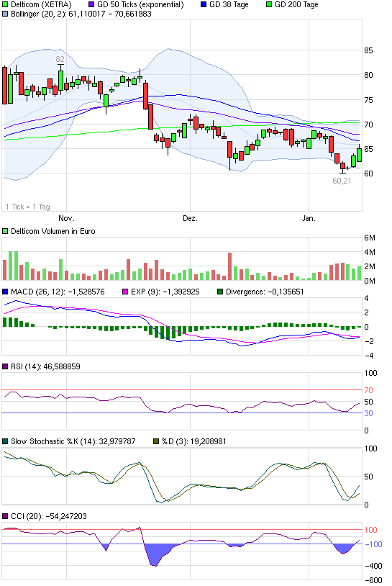Click the 'CCI (20): -54,247203' text
The height and width of the screenshot is (586, 392).
click(x=49, y=516)
